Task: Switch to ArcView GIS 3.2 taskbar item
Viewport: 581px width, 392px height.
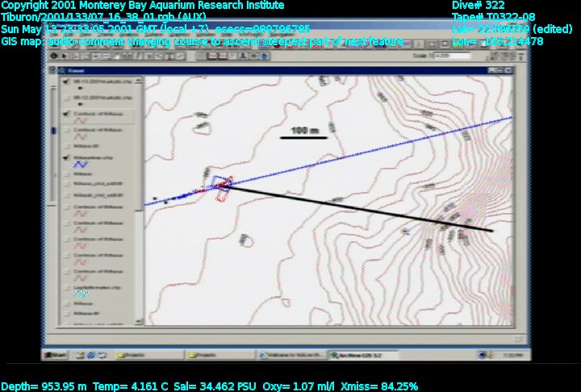Action: tap(357, 355)
